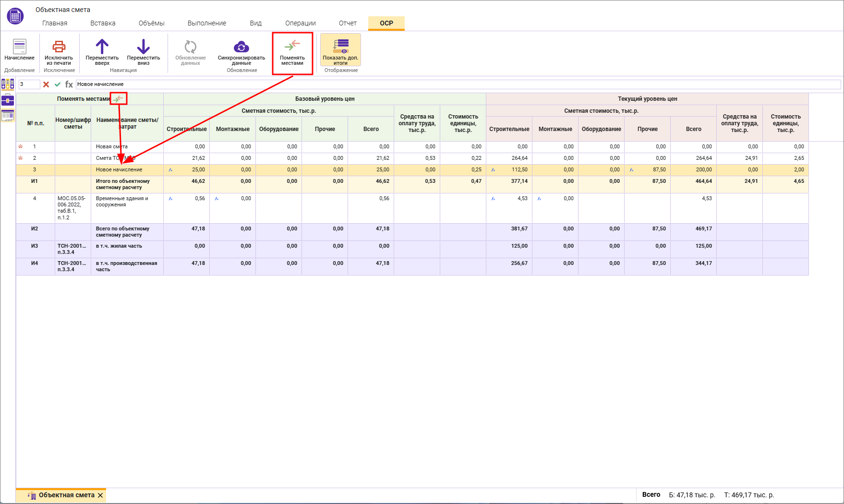Click Поменять местами ribbon button
The image size is (844, 504).
292,53
